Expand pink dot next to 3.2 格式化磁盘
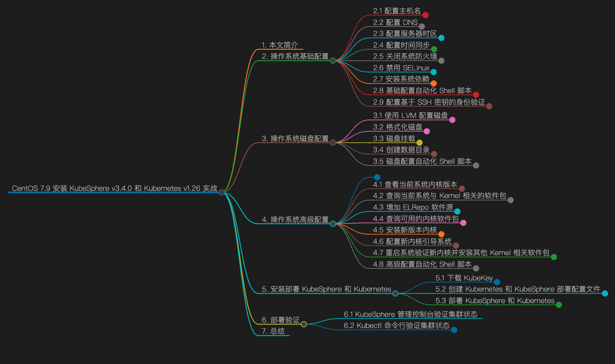This screenshot has height=364, width=615. coord(427,131)
